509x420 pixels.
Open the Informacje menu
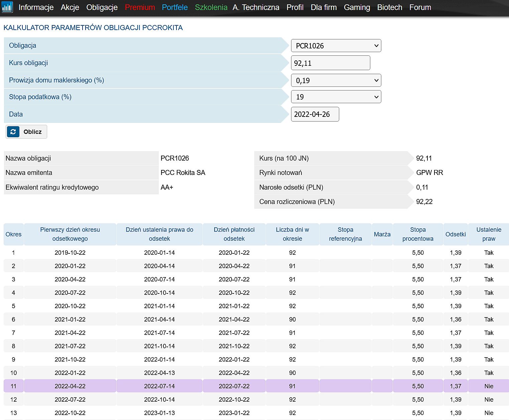click(x=36, y=7)
